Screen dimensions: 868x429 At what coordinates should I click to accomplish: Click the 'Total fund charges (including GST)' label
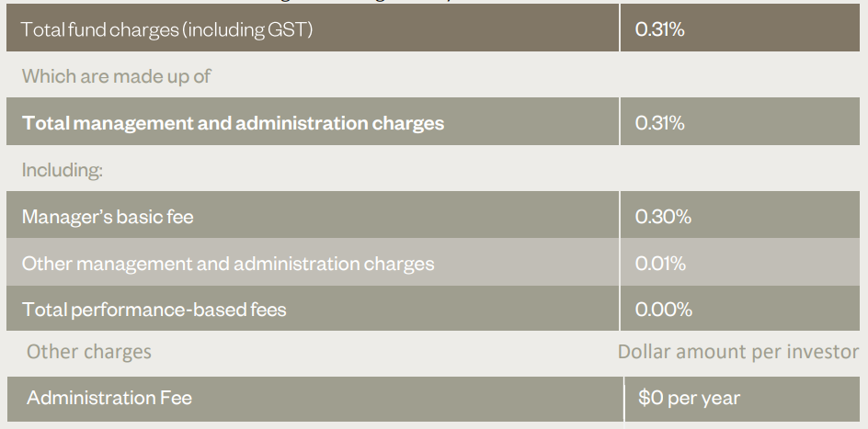(167, 29)
